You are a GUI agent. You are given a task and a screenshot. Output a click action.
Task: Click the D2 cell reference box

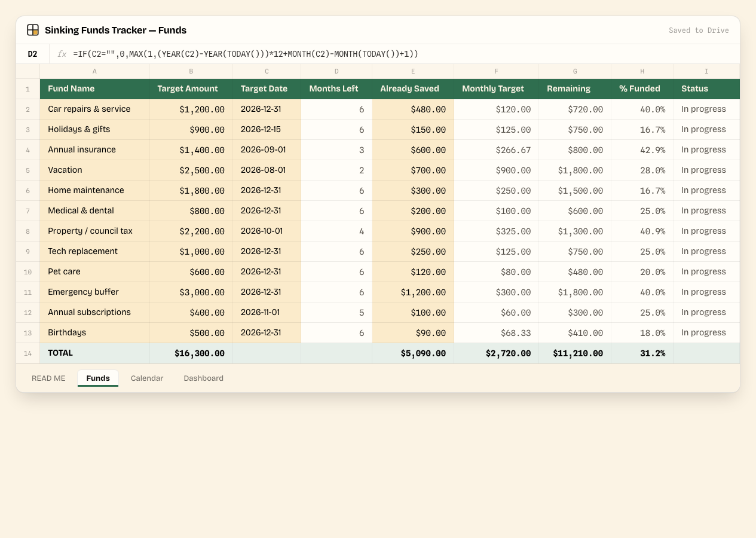coord(33,54)
